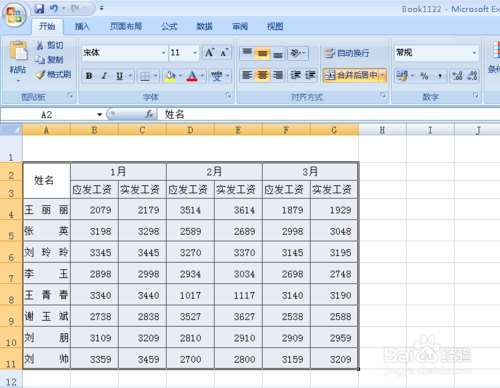Open font group dialog launcher
This screenshot has width=500, height=388.
[228, 95]
